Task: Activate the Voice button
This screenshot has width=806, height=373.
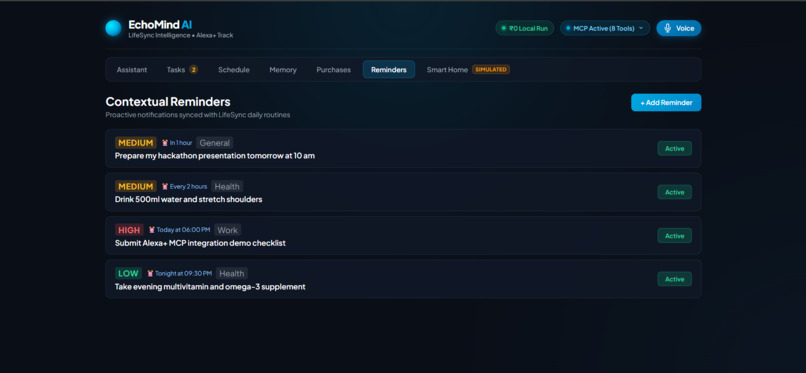Action: pyautogui.click(x=679, y=28)
